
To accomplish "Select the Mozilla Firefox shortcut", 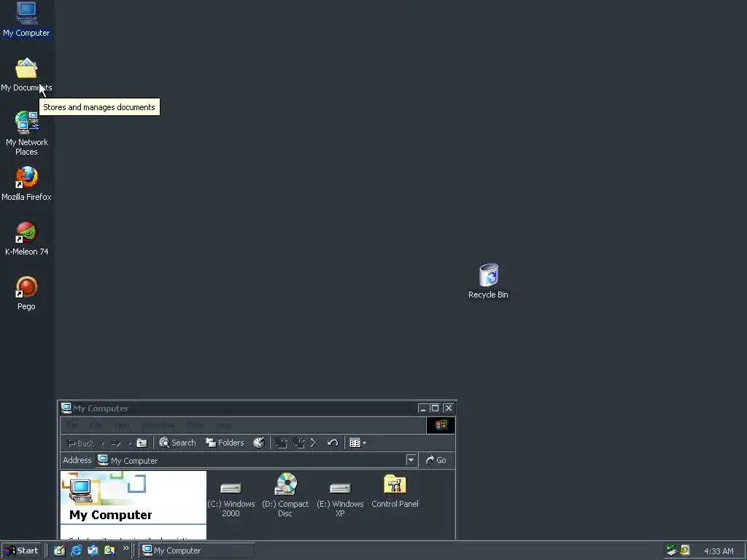I will pyautogui.click(x=26, y=184).
